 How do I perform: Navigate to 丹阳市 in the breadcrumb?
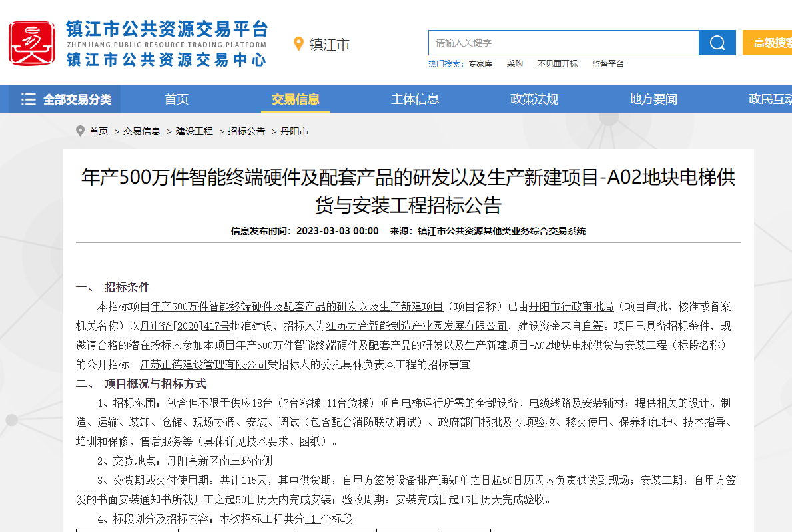(294, 131)
